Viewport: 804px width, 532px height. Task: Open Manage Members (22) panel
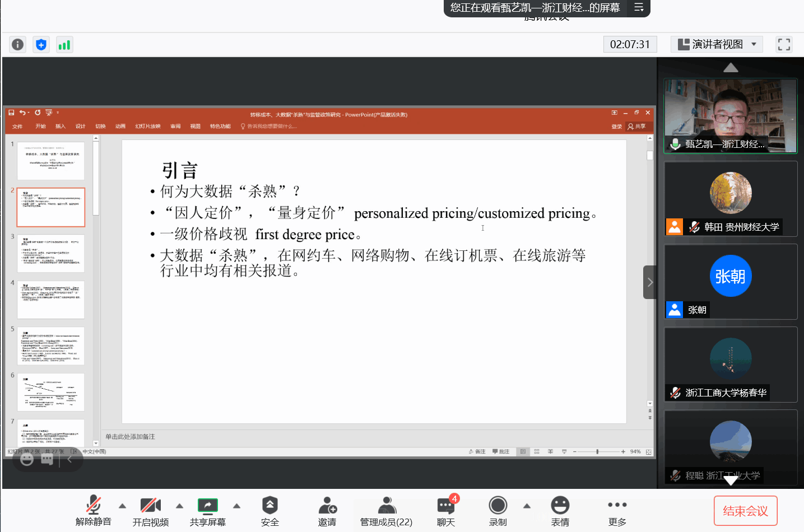click(x=386, y=510)
